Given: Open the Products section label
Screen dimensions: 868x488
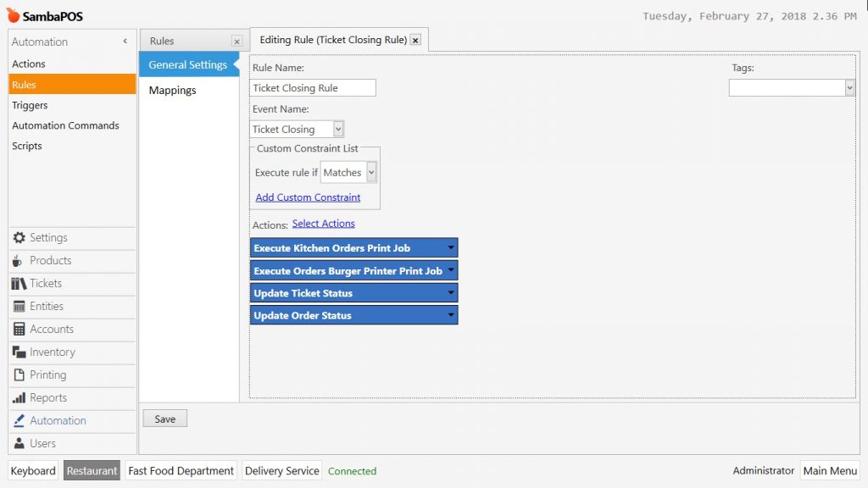Looking at the screenshot, I should point(50,261).
